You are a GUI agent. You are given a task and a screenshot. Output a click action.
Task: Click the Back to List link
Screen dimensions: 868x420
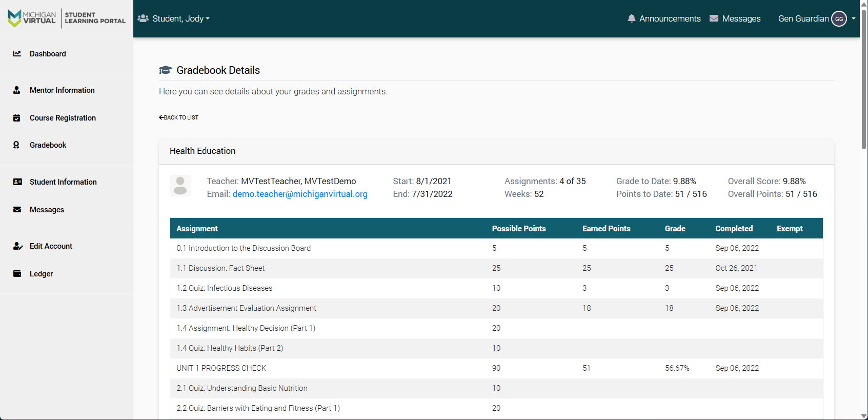pos(178,117)
